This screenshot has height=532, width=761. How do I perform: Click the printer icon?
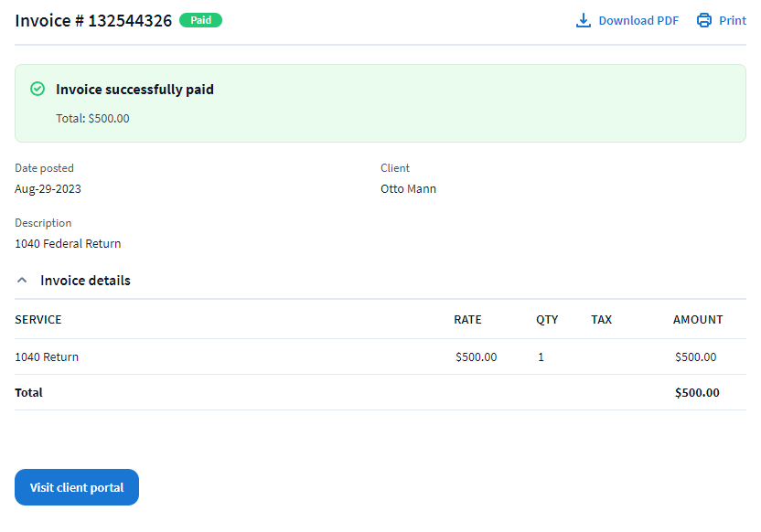[703, 20]
